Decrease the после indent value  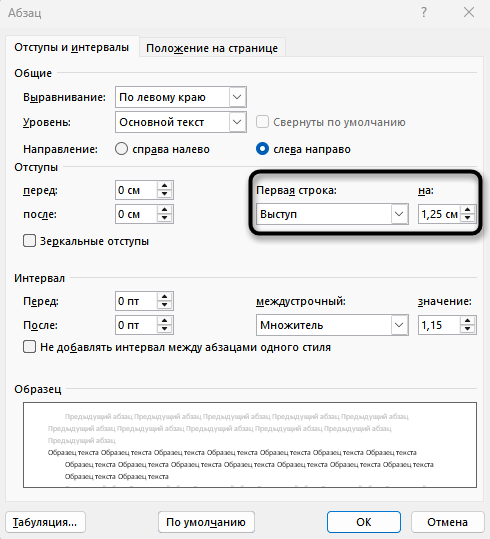[x=164, y=218]
